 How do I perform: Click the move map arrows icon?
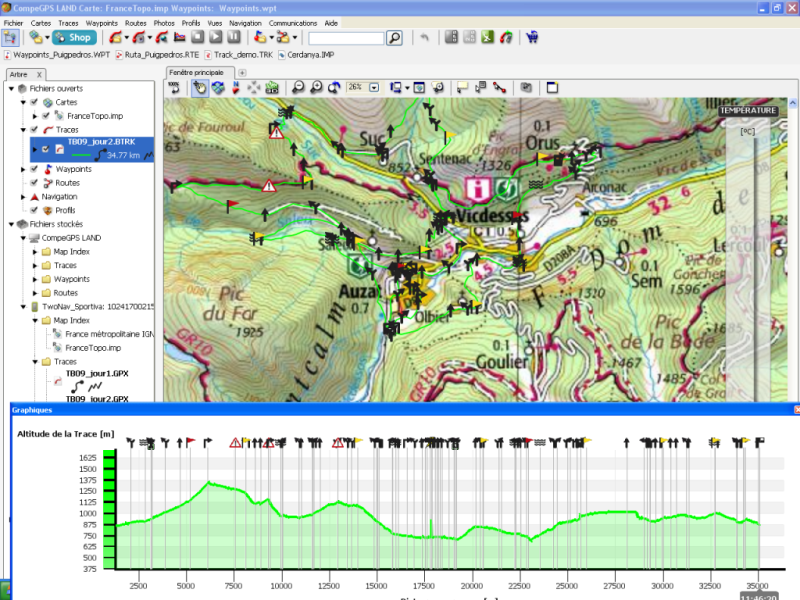tap(254, 88)
